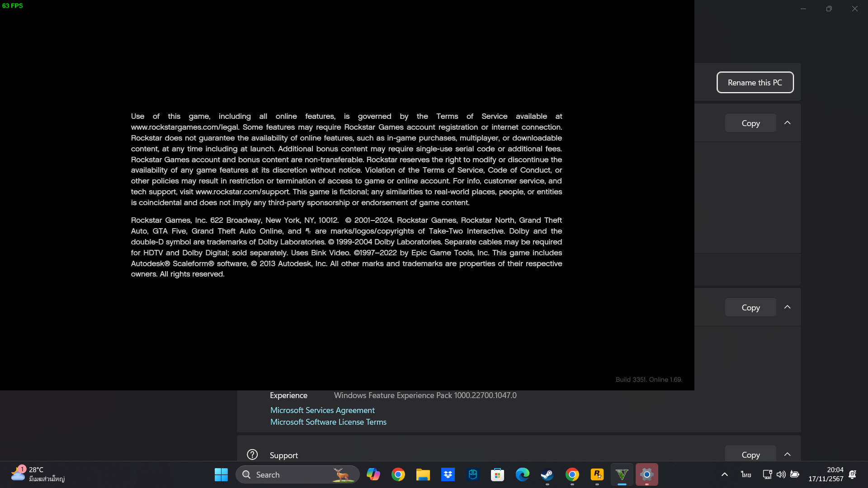
Task: Show hidden system tray icons
Action: 725,474
